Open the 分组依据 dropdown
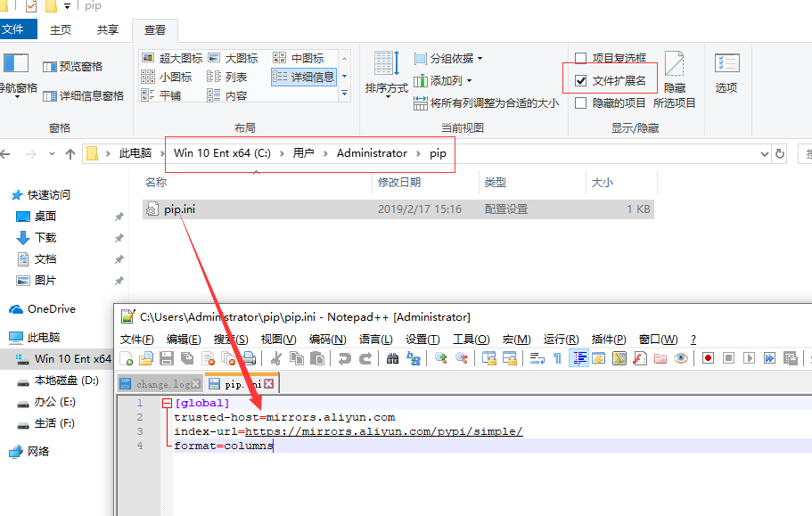 (x=448, y=59)
